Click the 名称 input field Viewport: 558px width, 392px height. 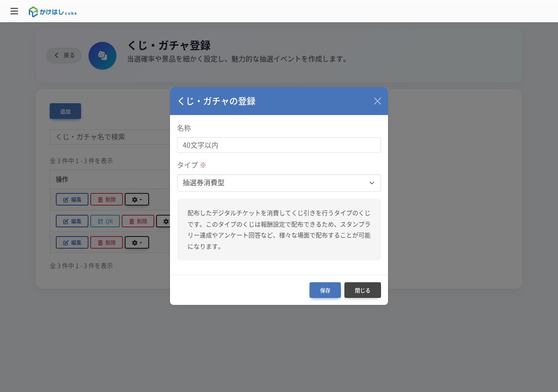[x=279, y=145]
